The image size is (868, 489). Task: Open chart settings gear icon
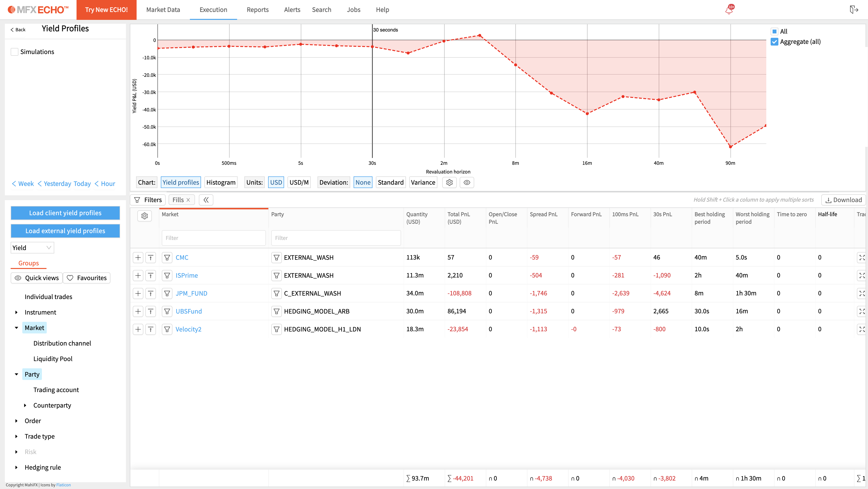click(x=449, y=182)
